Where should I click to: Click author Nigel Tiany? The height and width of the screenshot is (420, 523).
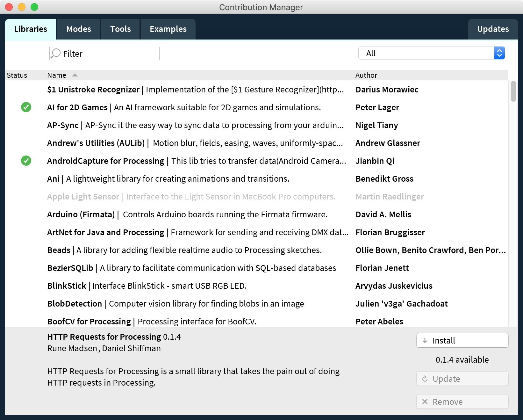coord(377,125)
